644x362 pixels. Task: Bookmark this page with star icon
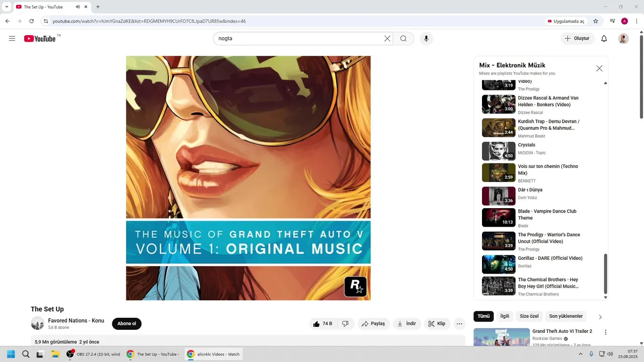click(596, 21)
